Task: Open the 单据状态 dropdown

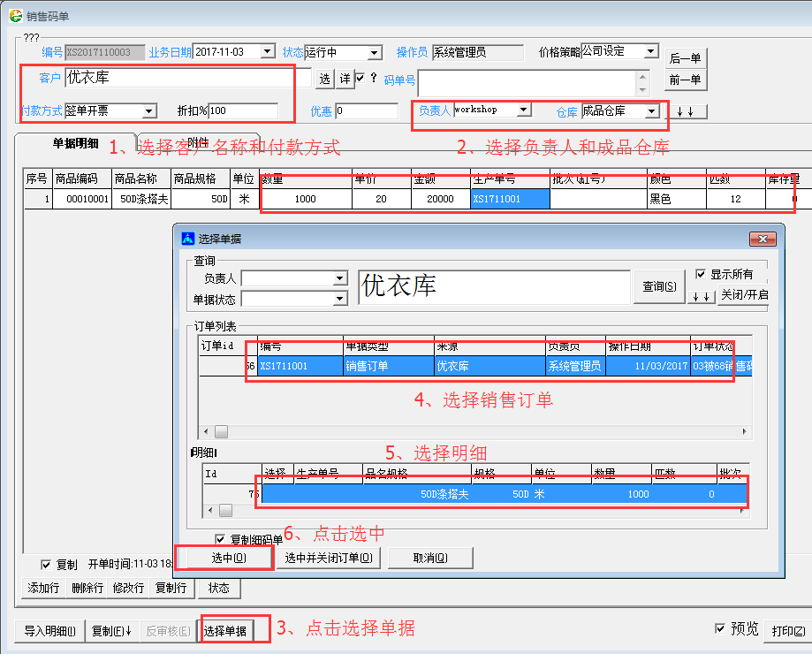Action: (339, 299)
